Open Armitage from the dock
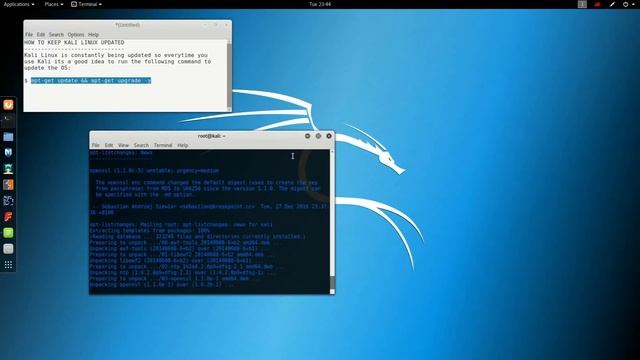Screen dimensions: 640x360 coord(8,169)
